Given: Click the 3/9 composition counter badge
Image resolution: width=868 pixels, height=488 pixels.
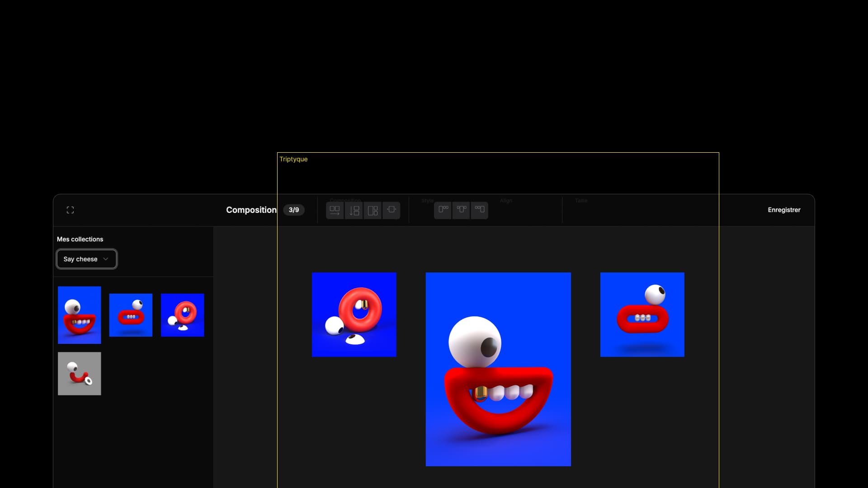Looking at the screenshot, I should 294,210.
